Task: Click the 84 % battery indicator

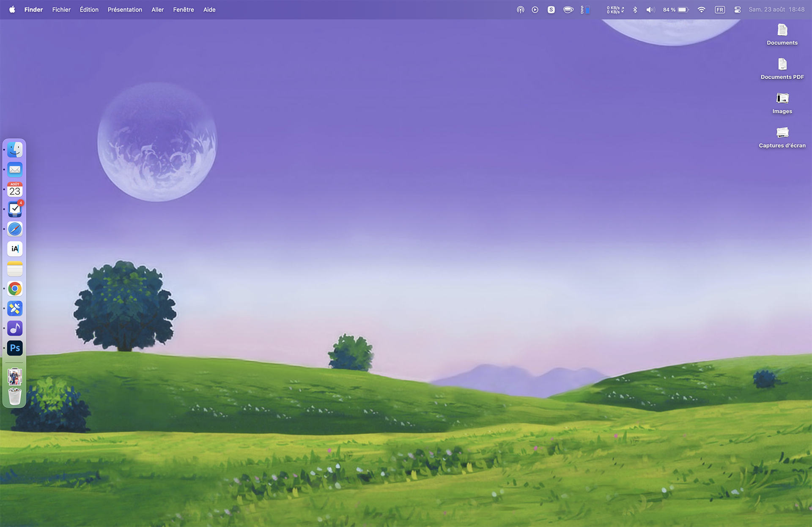Action: pyautogui.click(x=676, y=9)
